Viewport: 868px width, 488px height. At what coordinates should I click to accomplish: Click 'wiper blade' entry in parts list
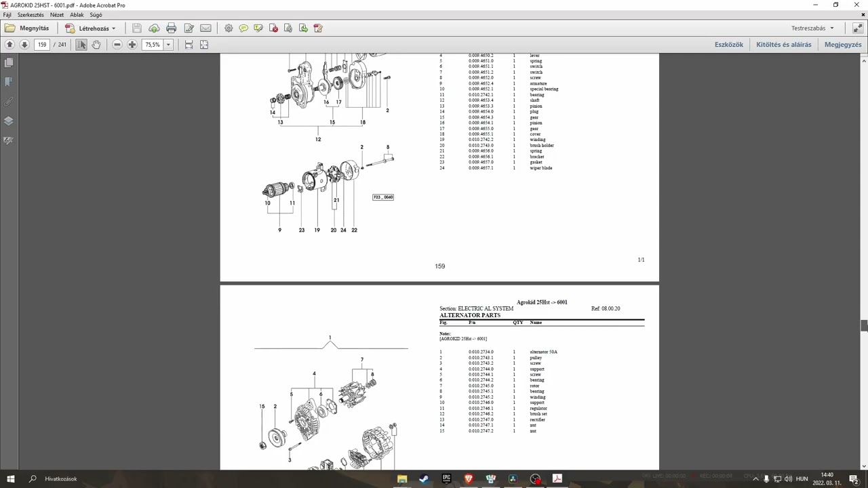pos(541,168)
